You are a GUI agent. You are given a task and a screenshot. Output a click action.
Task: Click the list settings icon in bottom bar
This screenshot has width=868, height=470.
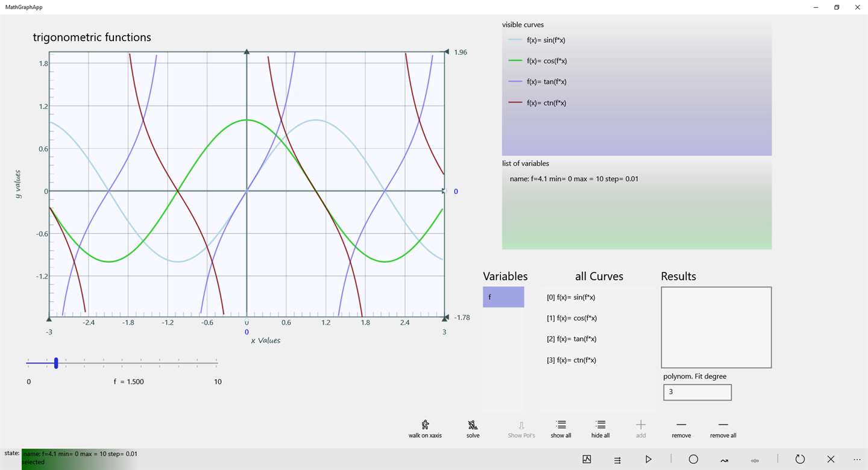[617, 460]
